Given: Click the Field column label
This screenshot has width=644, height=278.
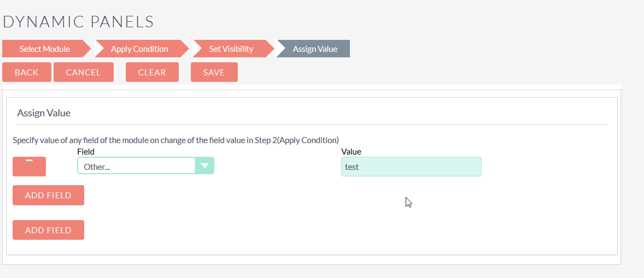Looking at the screenshot, I should click(86, 152).
